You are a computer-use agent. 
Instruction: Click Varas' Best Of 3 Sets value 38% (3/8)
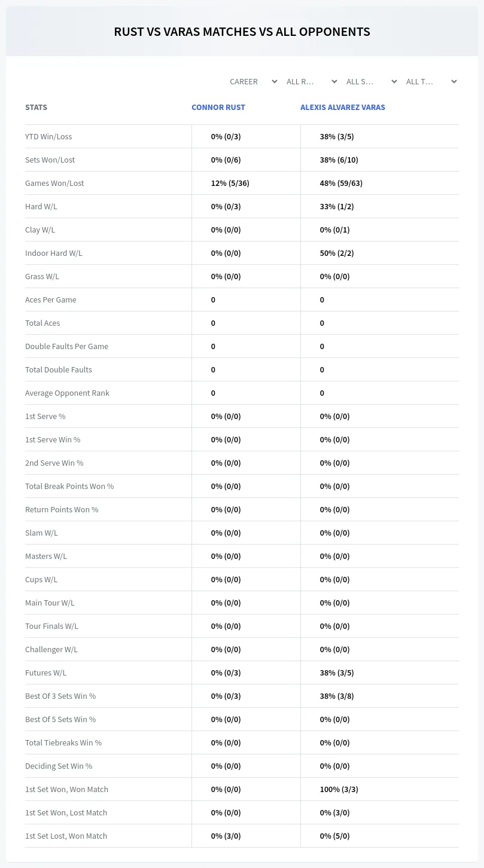click(x=337, y=696)
